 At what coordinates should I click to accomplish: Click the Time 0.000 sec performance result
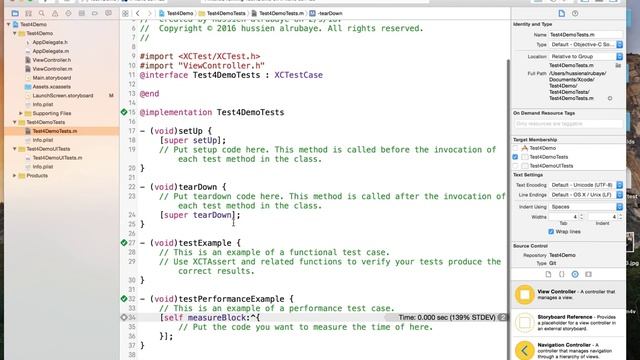[447, 317]
